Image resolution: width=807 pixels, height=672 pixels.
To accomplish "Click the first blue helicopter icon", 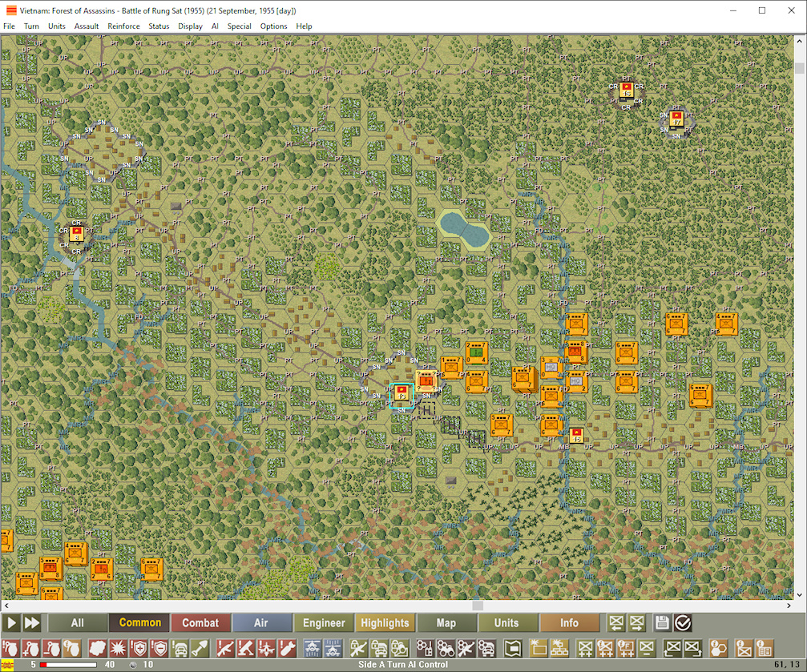I will tap(313, 648).
